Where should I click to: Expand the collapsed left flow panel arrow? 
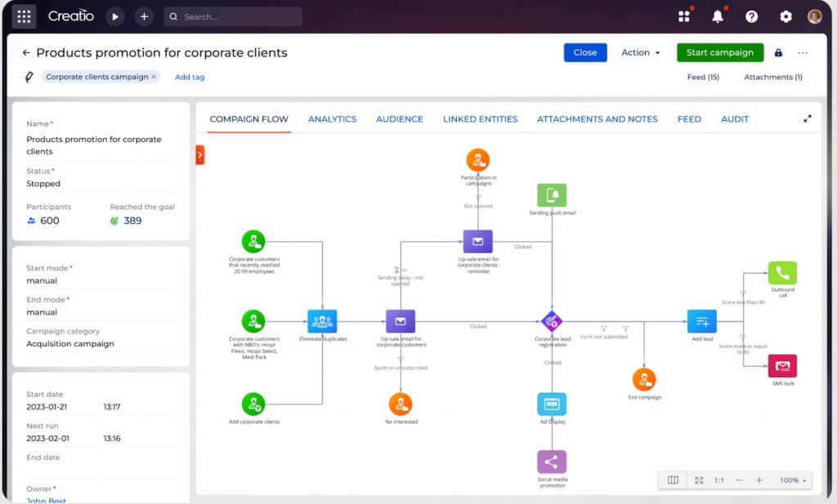click(x=199, y=154)
